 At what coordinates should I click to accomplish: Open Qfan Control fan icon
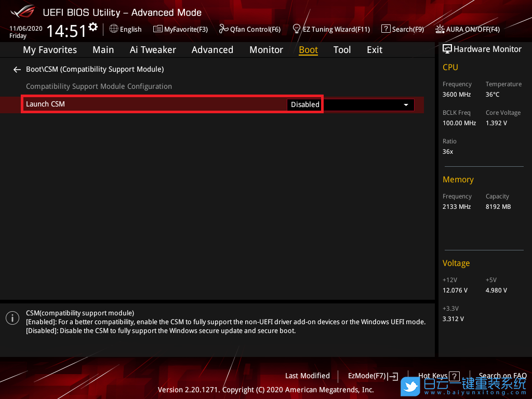tap(224, 29)
